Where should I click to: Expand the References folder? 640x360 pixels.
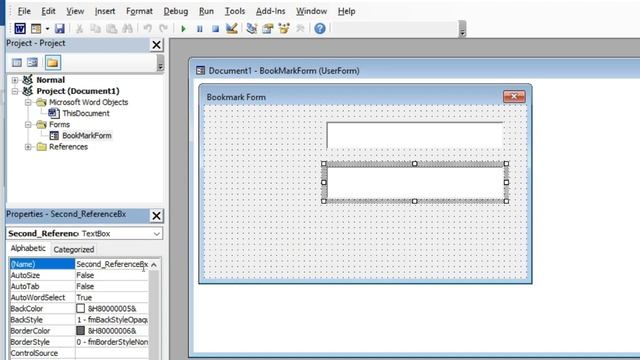pos(28,147)
